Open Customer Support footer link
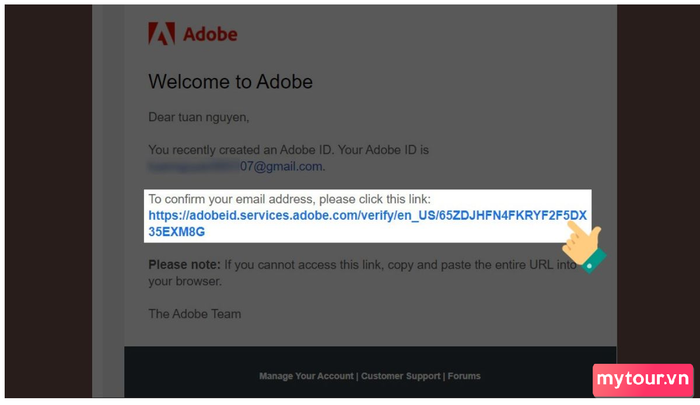This screenshot has width=700, height=405. (400, 376)
